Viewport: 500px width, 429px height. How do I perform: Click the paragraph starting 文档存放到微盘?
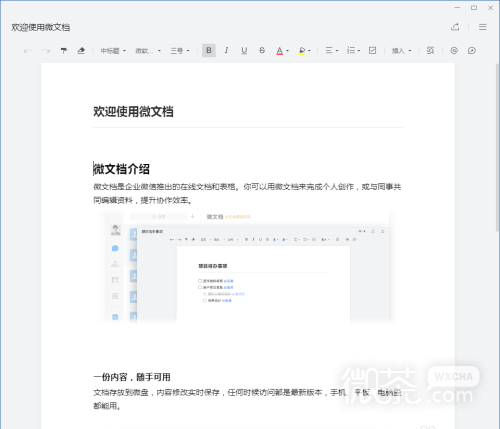tap(247, 399)
